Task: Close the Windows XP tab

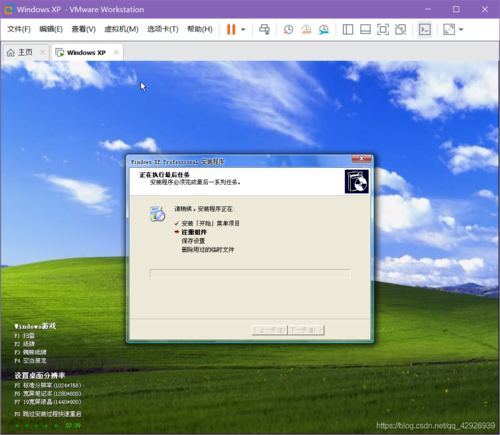Action: click(x=116, y=52)
